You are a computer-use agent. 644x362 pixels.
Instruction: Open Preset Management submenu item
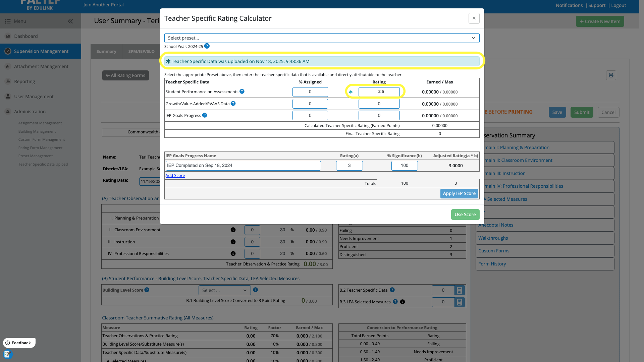[35, 156]
